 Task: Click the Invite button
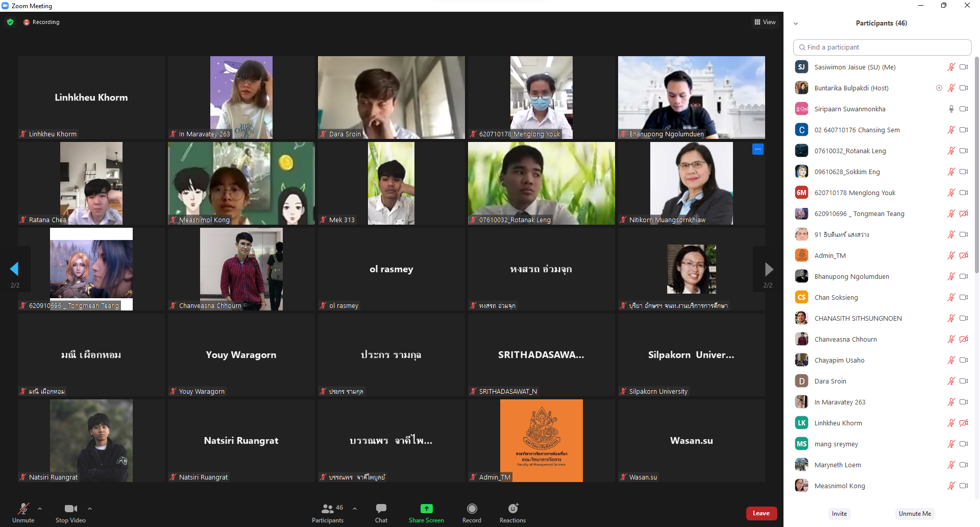pyautogui.click(x=839, y=514)
